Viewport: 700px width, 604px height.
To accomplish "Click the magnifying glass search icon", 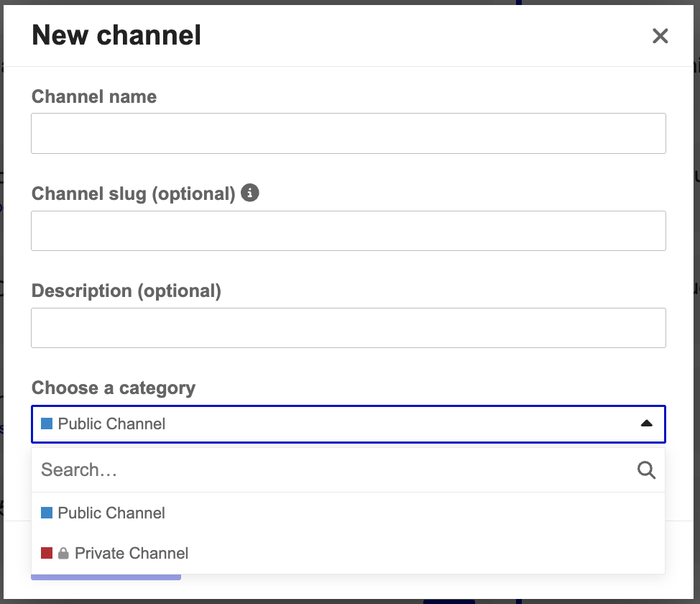I will click(x=646, y=470).
